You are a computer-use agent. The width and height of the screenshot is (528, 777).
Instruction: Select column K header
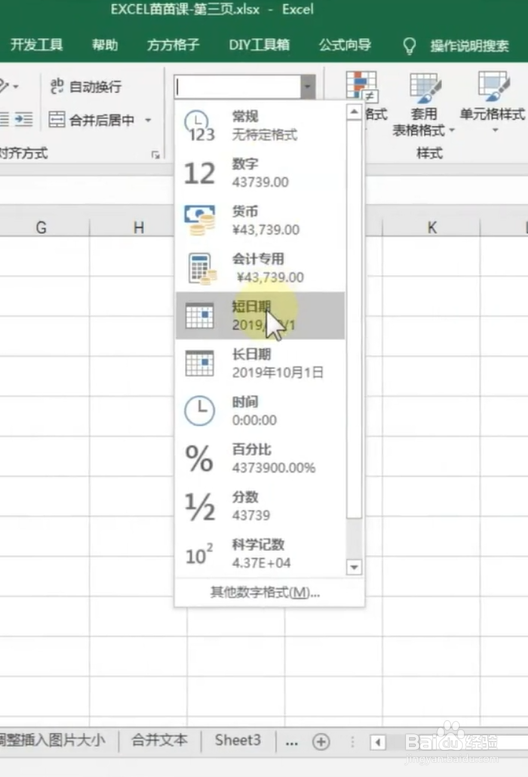point(432,227)
